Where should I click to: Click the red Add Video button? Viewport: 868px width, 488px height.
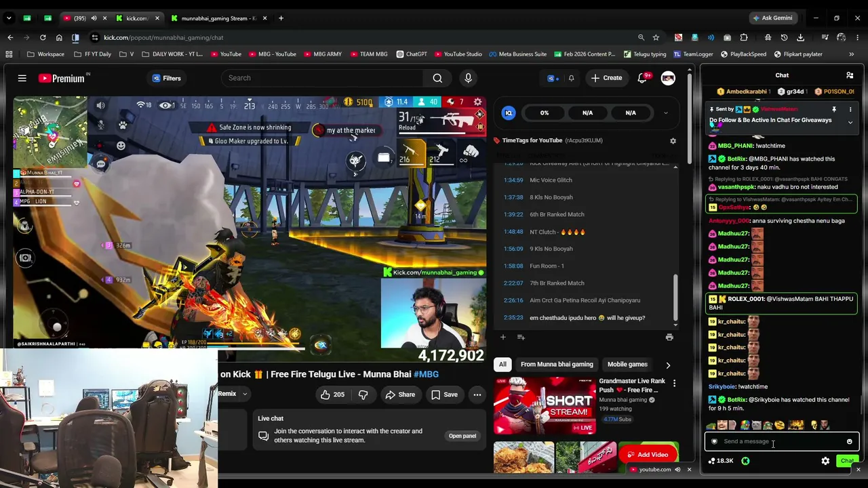648,455
